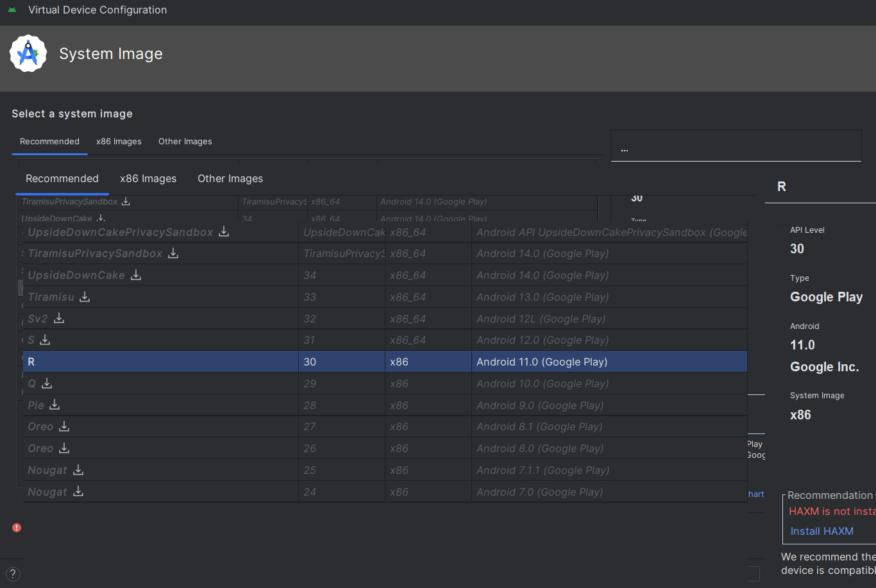This screenshot has width=876, height=588.
Task: Open help with the question mark icon
Action: click(x=13, y=575)
